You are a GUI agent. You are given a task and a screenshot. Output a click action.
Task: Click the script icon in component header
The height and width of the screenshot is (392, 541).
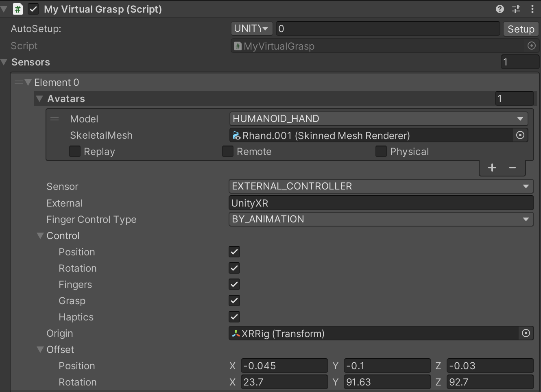[18, 9]
